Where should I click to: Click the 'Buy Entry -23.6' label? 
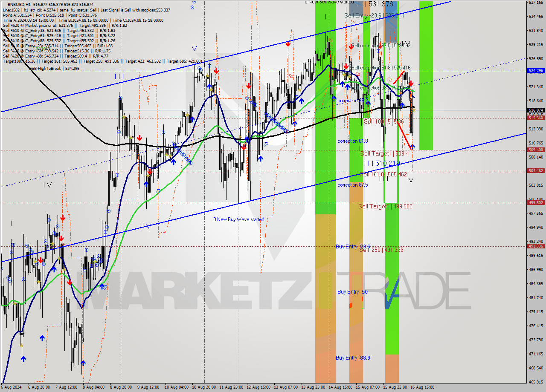tap(353, 246)
